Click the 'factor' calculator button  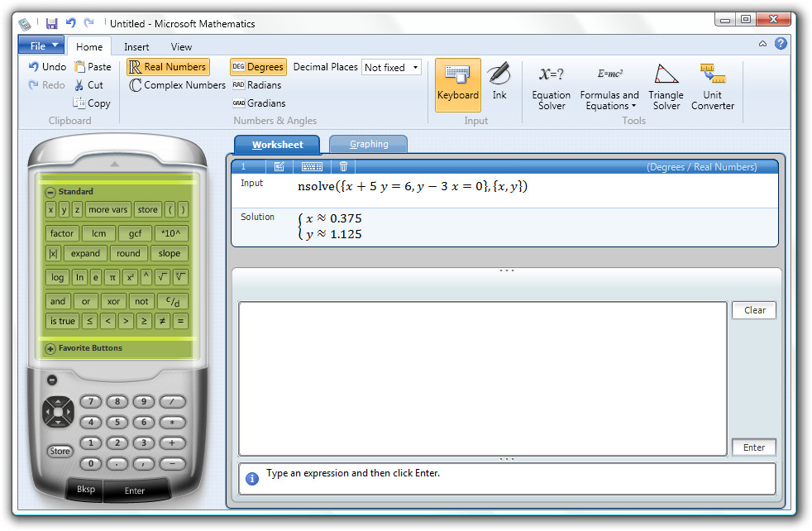[x=62, y=233]
